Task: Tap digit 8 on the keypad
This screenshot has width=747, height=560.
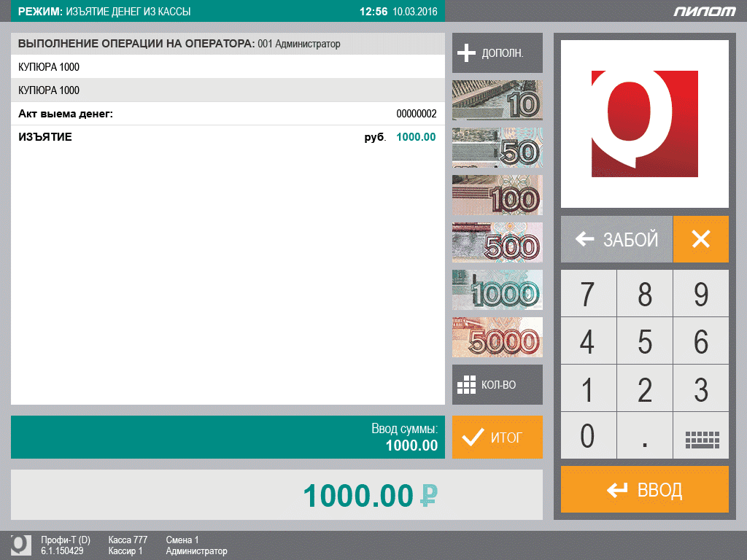Action: click(645, 293)
